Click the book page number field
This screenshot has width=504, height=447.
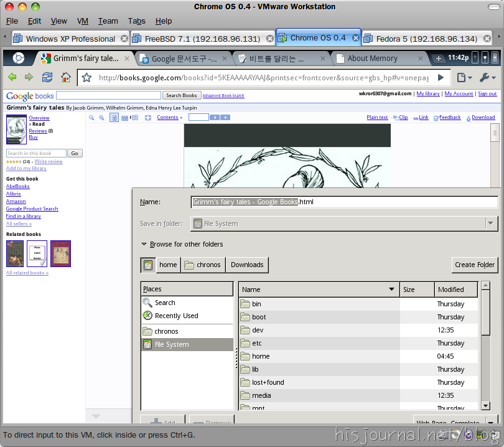198,118
